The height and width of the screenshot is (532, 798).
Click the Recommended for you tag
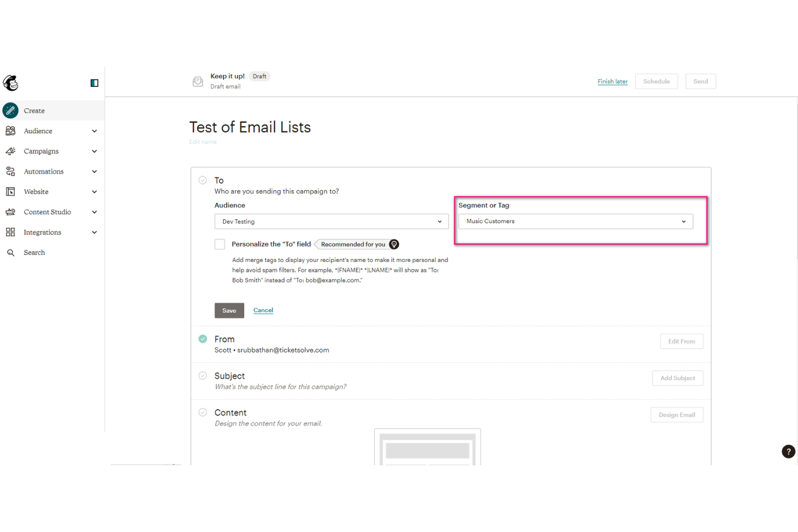(x=353, y=244)
